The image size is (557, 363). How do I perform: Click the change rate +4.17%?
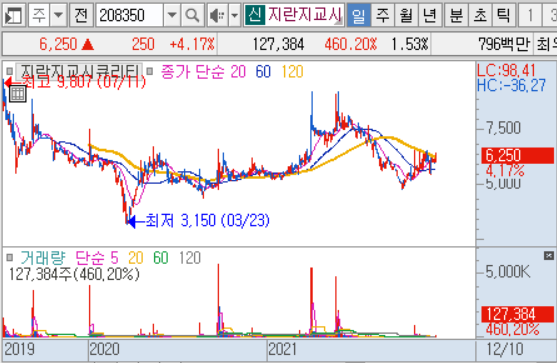pyautogui.click(x=192, y=45)
